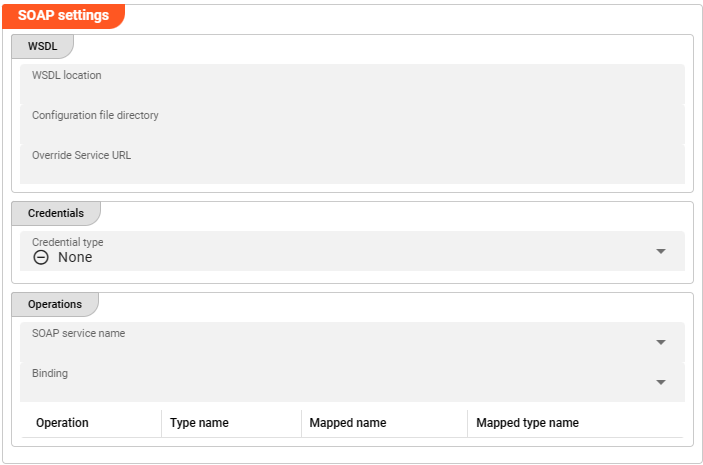The image size is (703, 465).
Task: Focus the Override Service URL field
Action: point(352,165)
